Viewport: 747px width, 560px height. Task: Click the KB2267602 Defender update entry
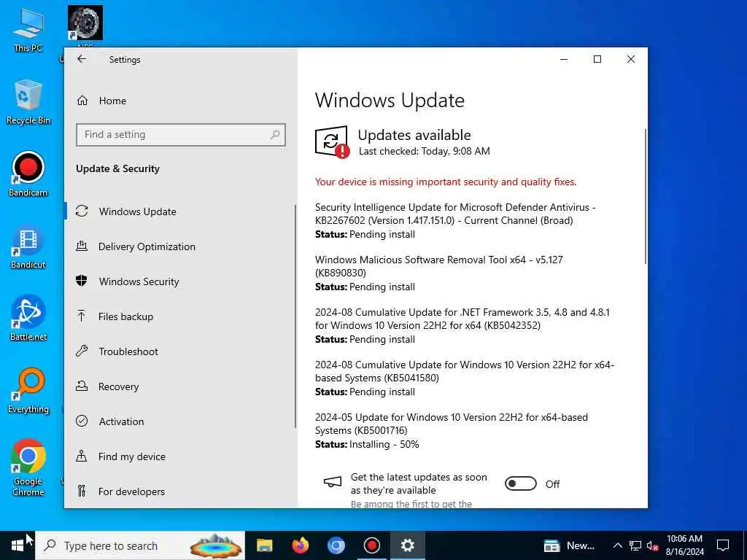point(455,220)
